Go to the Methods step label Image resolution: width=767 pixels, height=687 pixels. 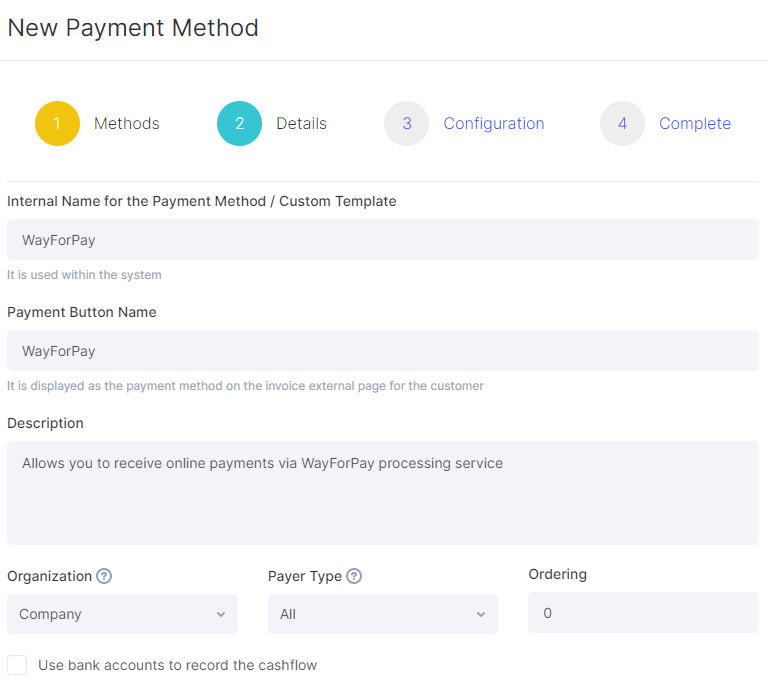[x=127, y=123]
